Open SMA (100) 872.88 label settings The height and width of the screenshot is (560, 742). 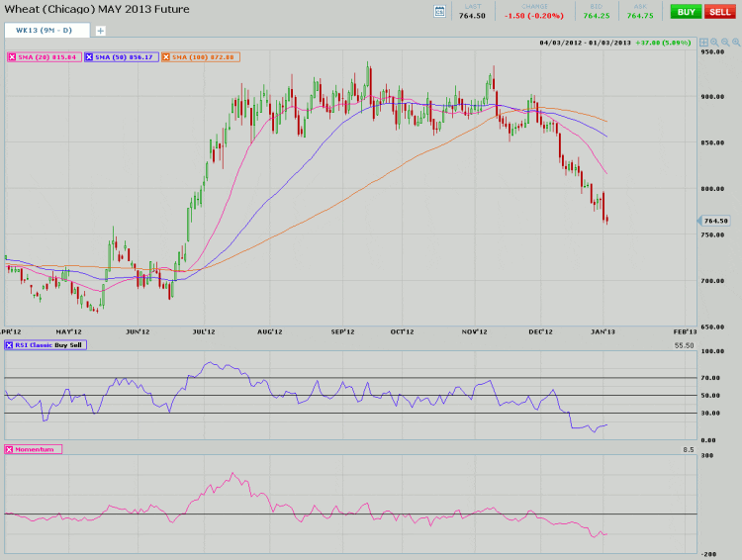pyautogui.click(x=203, y=57)
